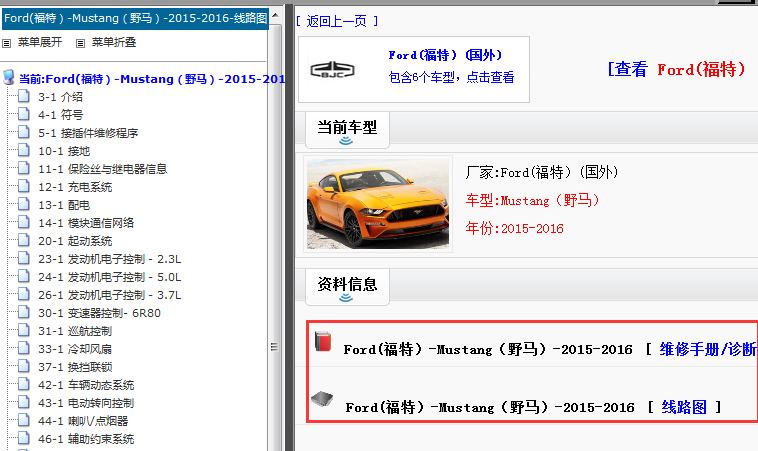The height and width of the screenshot is (451, 758).
Task: Select the 资料信息 tab
Action: 347,287
